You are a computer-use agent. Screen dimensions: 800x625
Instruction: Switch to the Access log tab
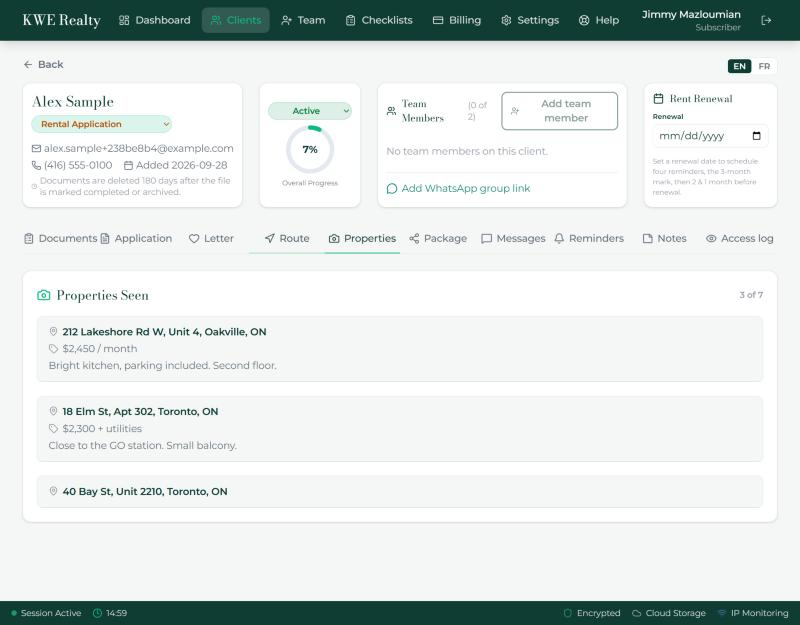[739, 238]
